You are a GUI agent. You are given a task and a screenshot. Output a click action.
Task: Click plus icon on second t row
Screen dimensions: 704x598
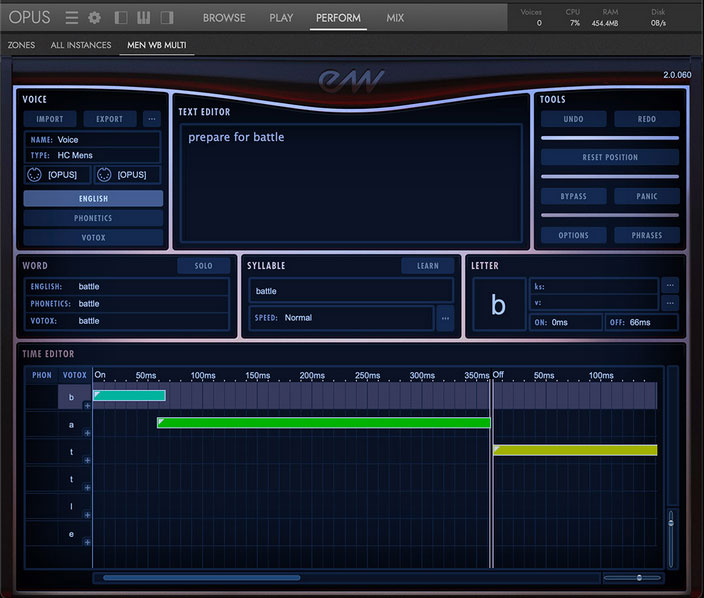pos(87,488)
